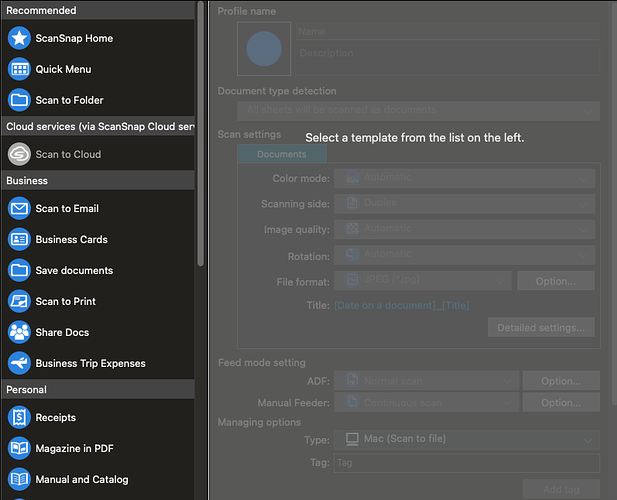
Task: Open the Scanning side Duplex dropdown
Action: [x=464, y=204]
